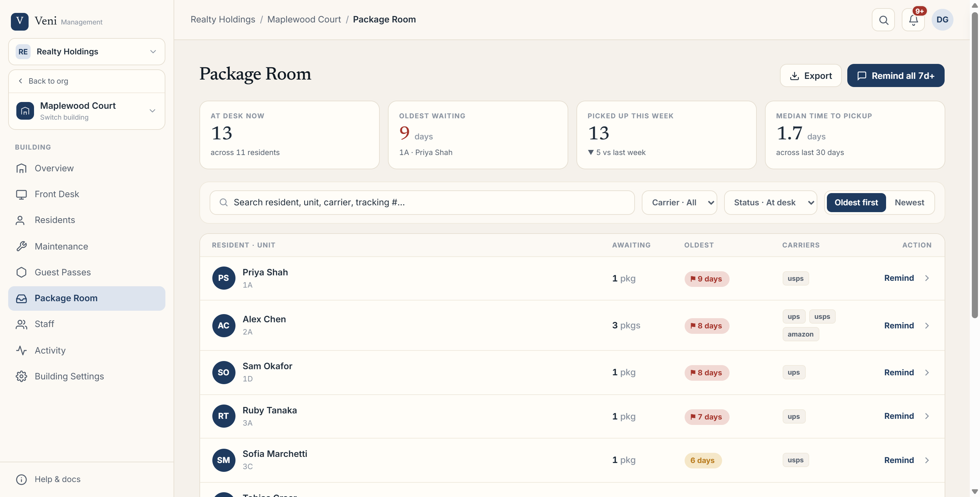Expand Alex Chen row chevron
Viewport: 980px width, 497px height.
[927, 326]
